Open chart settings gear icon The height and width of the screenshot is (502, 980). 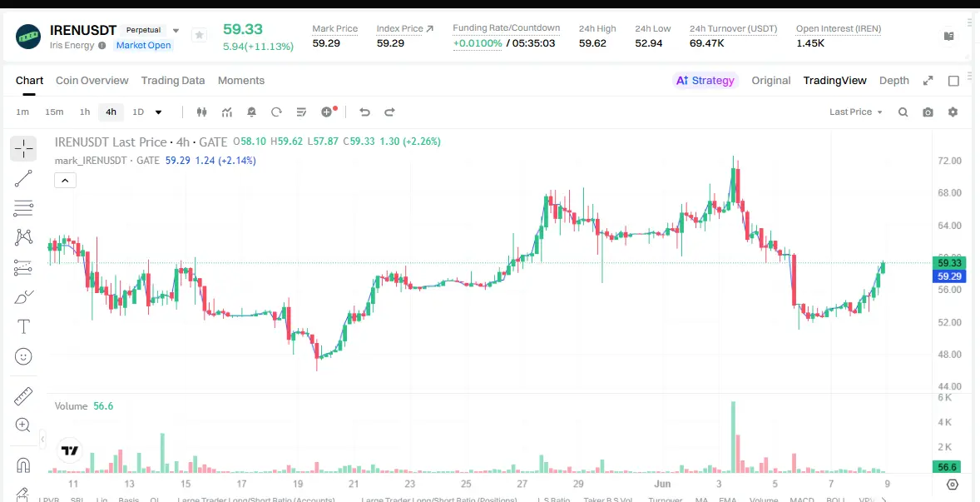pyautogui.click(x=953, y=112)
